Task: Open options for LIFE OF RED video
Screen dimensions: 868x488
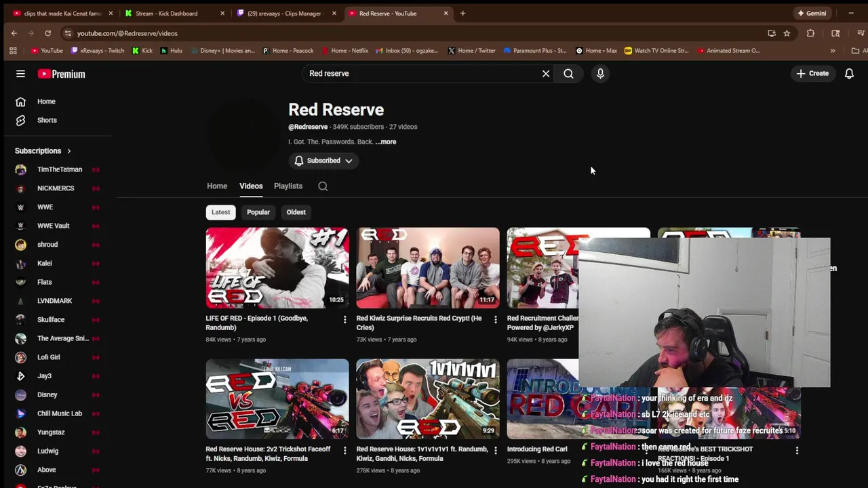Action: 344,319
